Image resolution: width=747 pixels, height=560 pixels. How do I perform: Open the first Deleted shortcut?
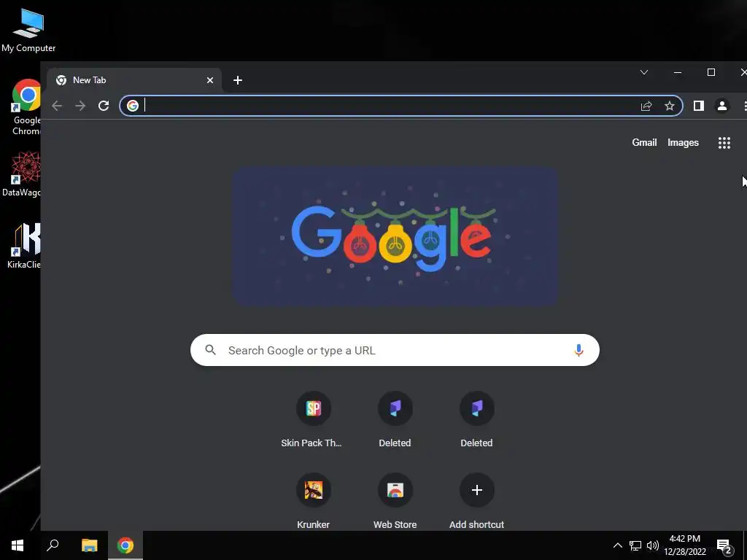coord(395,419)
